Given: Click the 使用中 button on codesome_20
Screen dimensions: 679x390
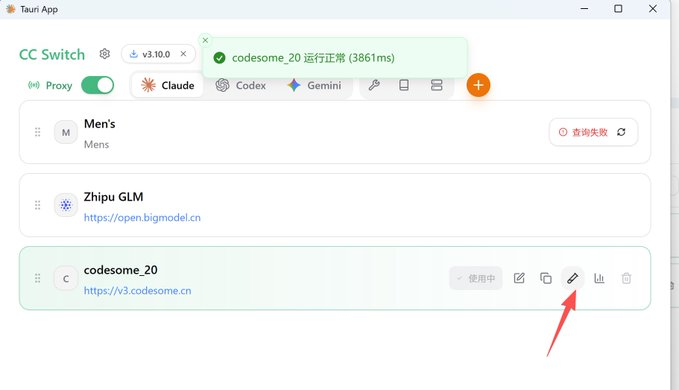Looking at the screenshot, I should coord(476,278).
